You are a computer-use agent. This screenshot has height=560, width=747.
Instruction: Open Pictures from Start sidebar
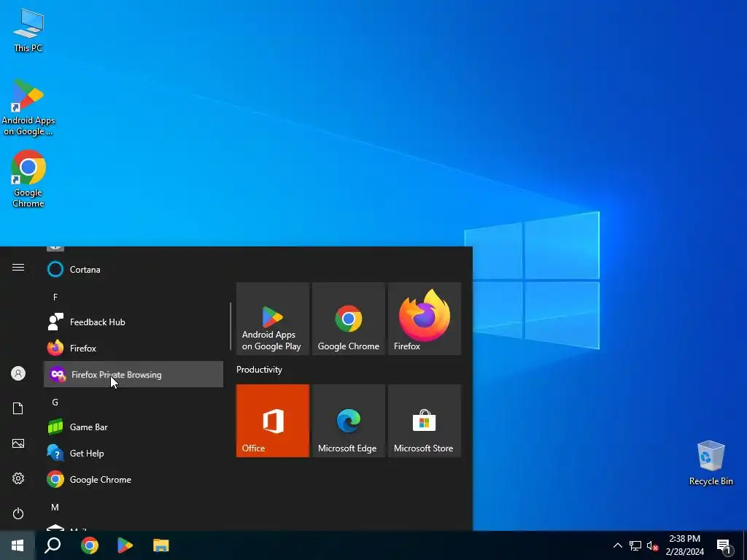pos(18,443)
